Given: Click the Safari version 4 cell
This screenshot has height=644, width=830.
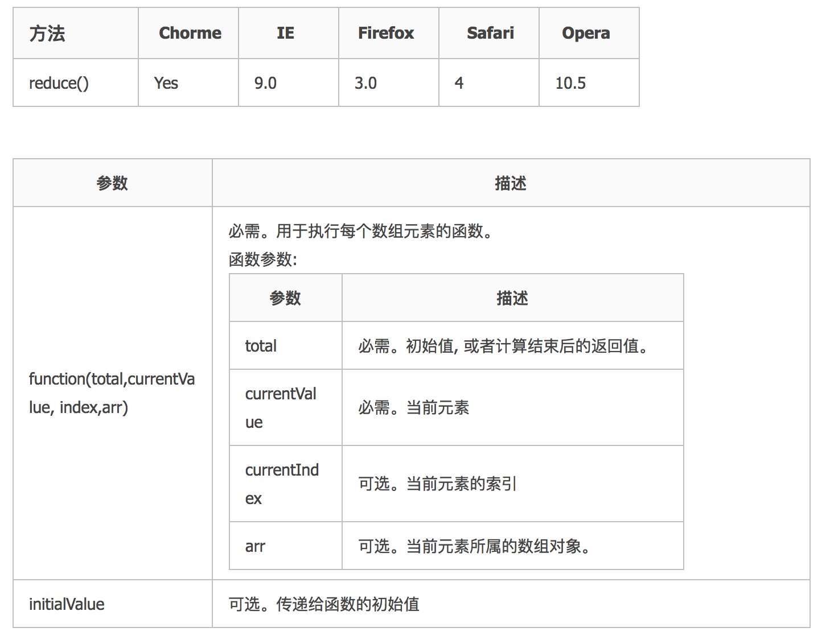Looking at the screenshot, I should 489,82.
